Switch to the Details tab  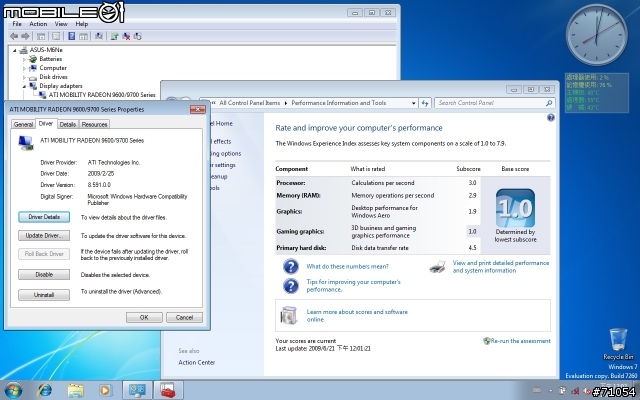coord(67,124)
